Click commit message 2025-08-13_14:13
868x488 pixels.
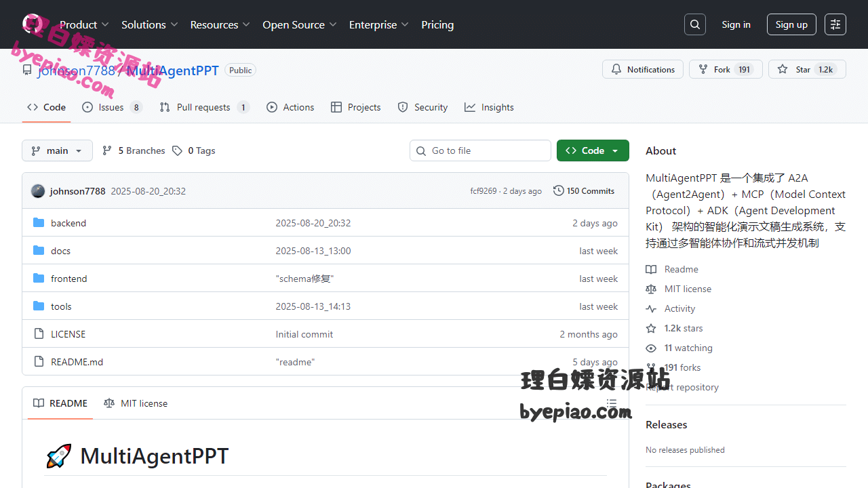coord(313,306)
